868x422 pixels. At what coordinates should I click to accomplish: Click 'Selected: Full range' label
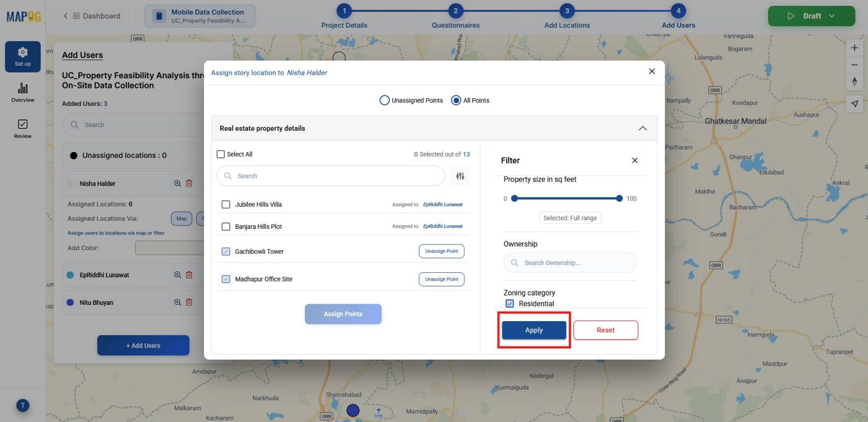pos(570,218)
